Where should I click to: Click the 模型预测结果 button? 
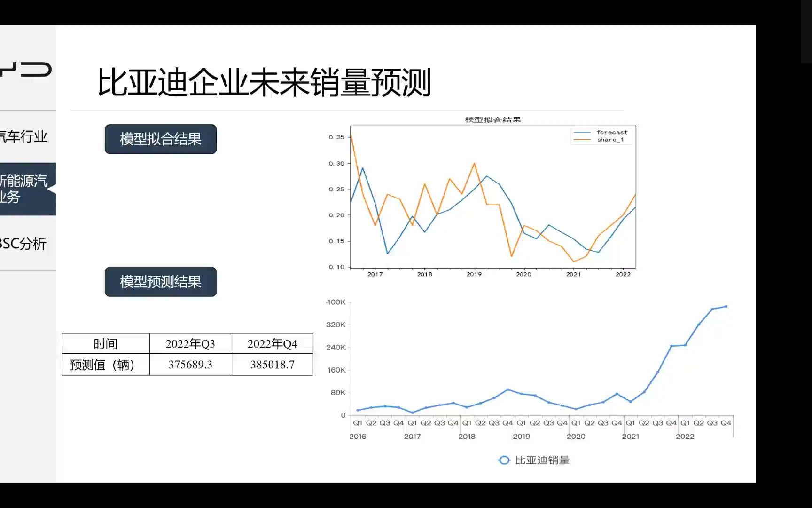(160, 281)
